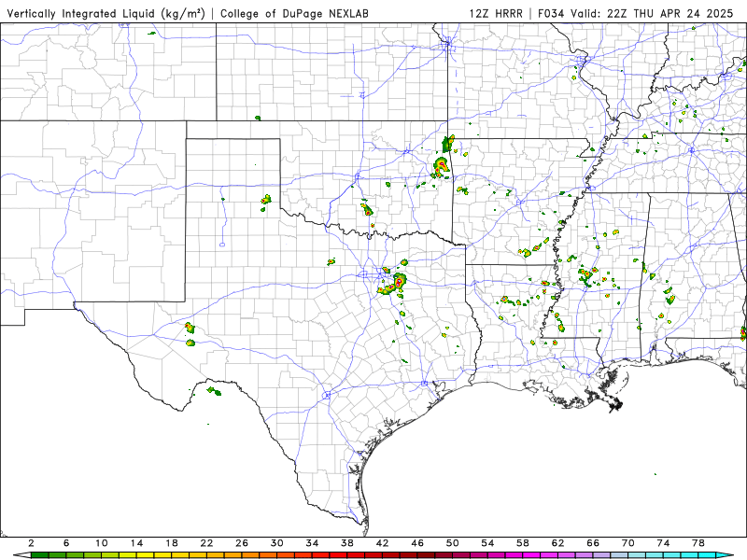This screenshot has height=560, width=747.
Task: Click the '18' label on the color scale
Action: pos(172,543)
